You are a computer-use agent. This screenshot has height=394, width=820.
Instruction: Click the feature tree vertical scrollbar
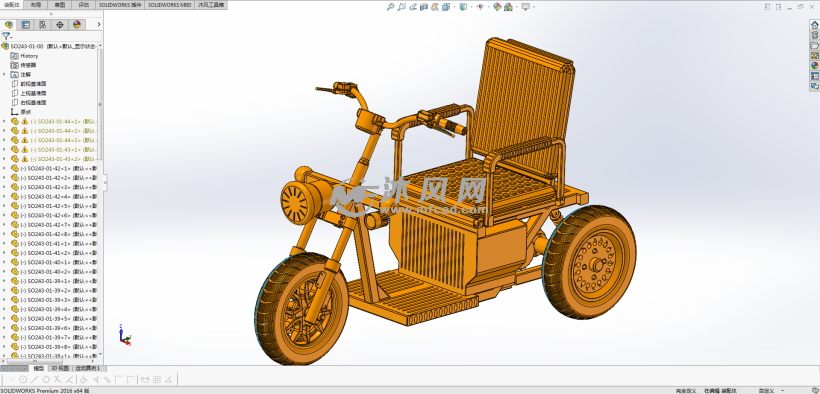click(x=100, y=105)
